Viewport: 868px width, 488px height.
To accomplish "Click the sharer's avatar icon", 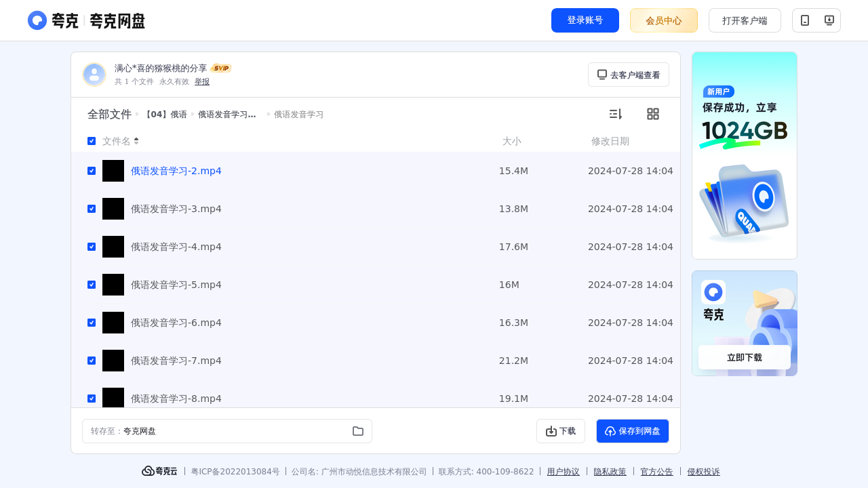I will tap(94, 75).
